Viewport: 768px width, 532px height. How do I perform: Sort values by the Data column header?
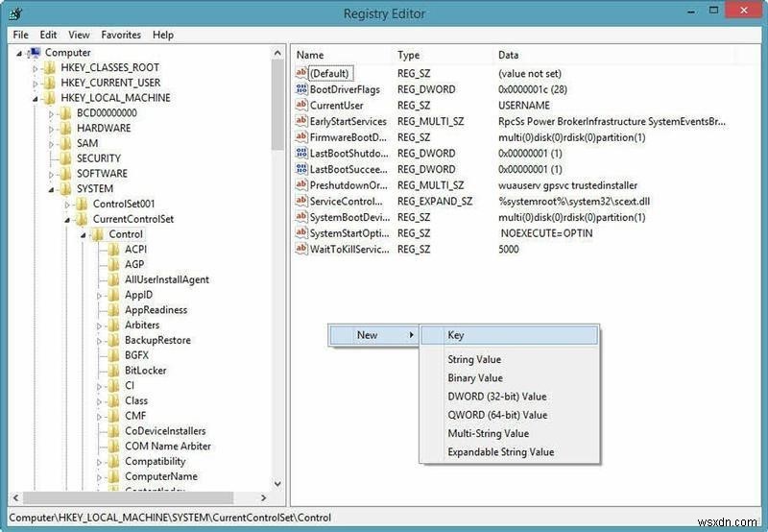pyautogui.click(x=614, y=56)
